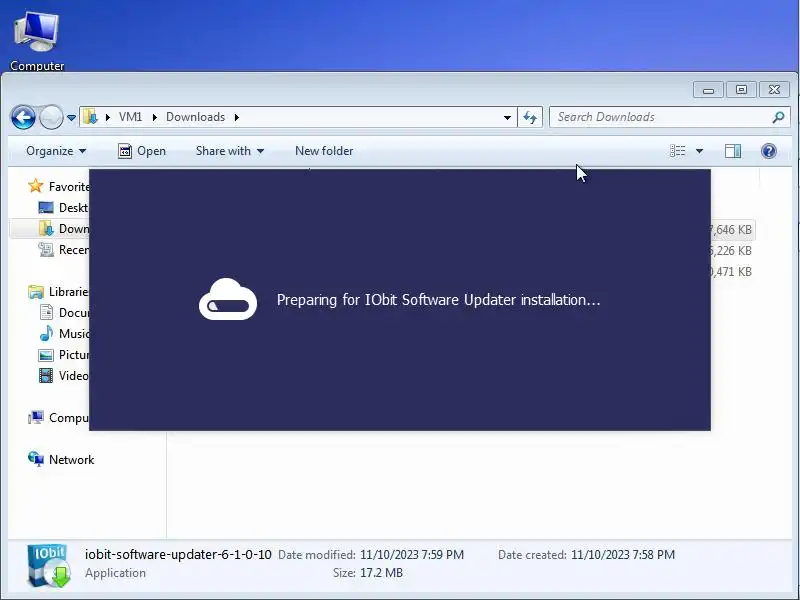Screen dimensions: 800x600
Task: Click the greyed Forward navigation arrow
Action: pos(51,118)
